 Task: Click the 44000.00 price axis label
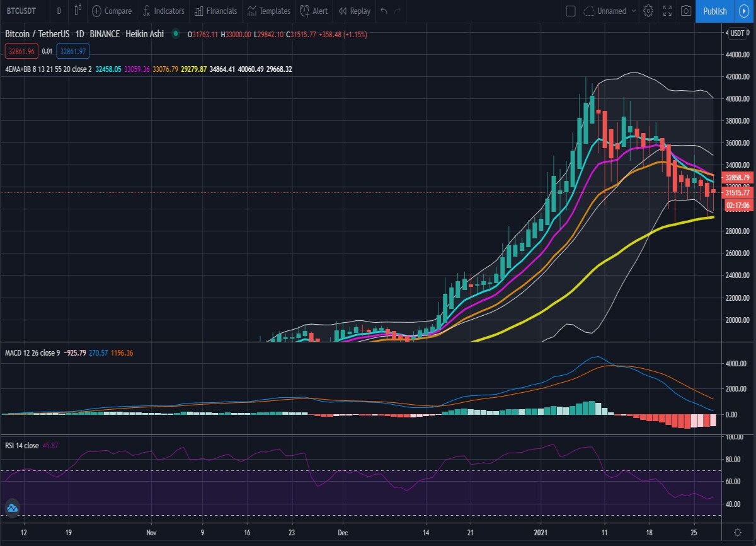click(736, 55)
